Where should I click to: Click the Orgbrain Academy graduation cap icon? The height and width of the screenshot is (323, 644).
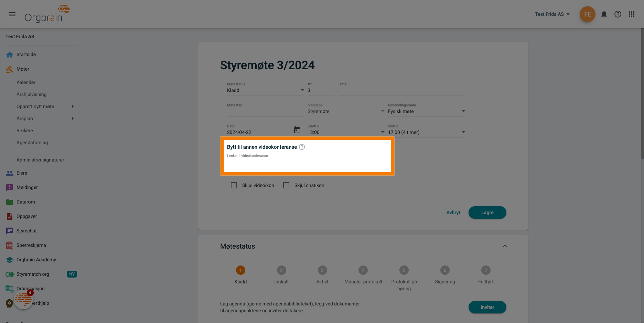click(10, 260)
